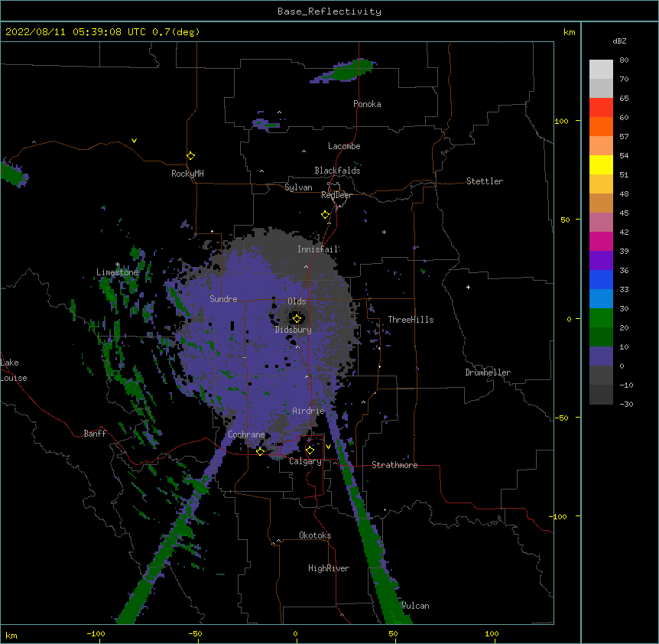Select the royal blue 33-36 dBZ legend swatch

[x=601, y=279]
